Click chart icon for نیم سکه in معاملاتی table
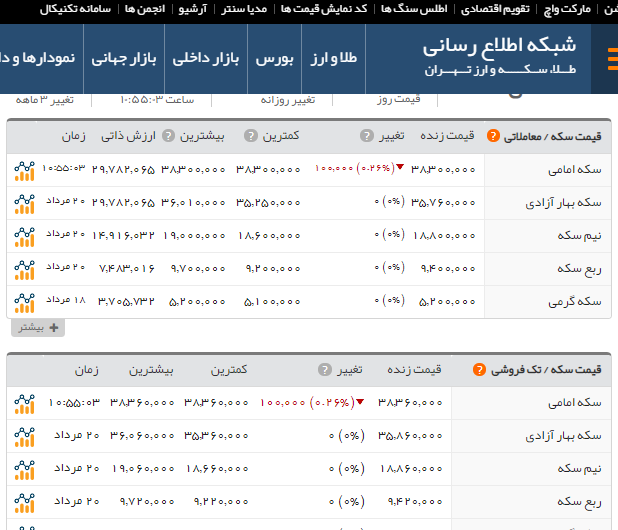 coord(24,236)
